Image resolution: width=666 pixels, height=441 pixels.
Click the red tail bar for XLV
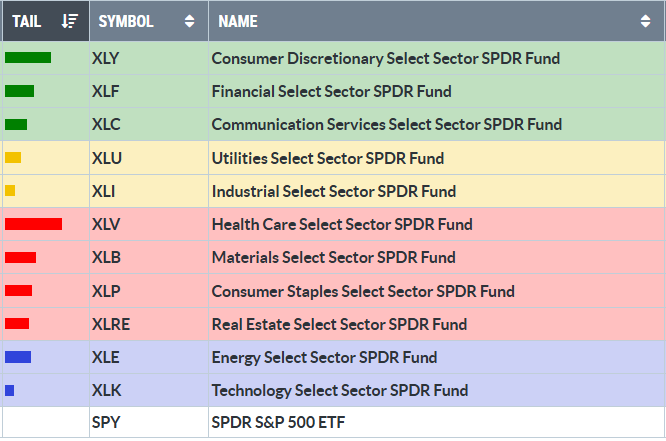tap(33, 224)
